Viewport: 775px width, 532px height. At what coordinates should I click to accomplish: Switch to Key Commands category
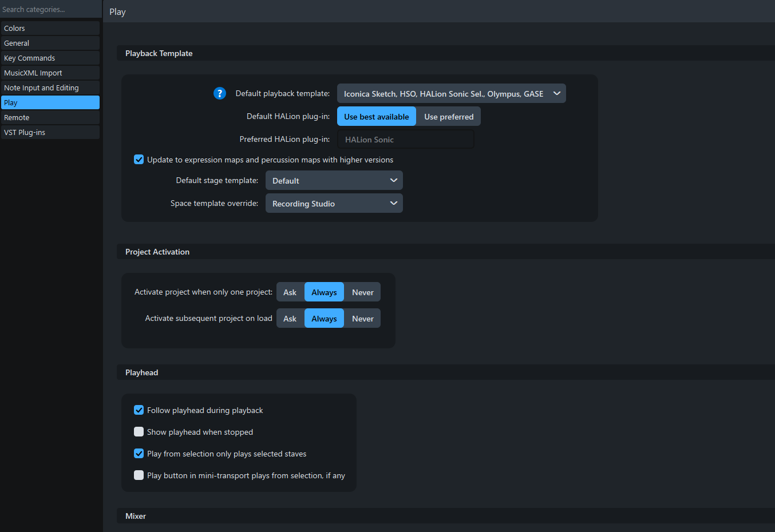click(50, 58)
